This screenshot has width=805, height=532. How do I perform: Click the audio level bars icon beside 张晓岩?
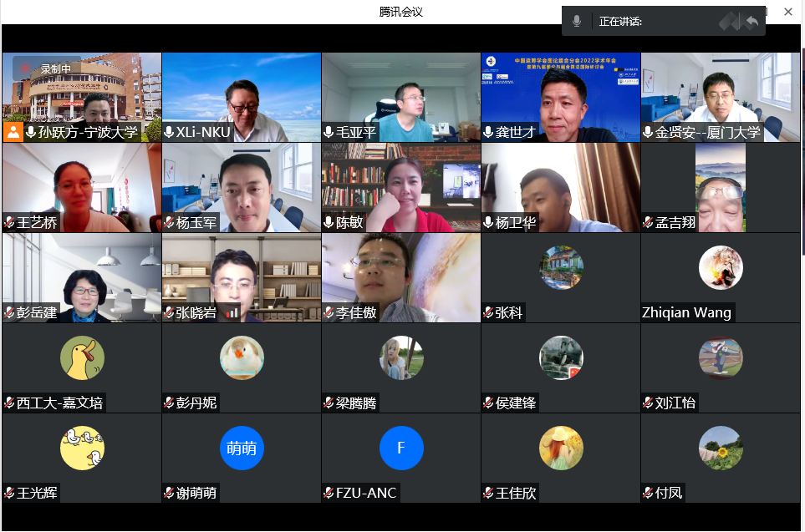click(x=232, y=313)
